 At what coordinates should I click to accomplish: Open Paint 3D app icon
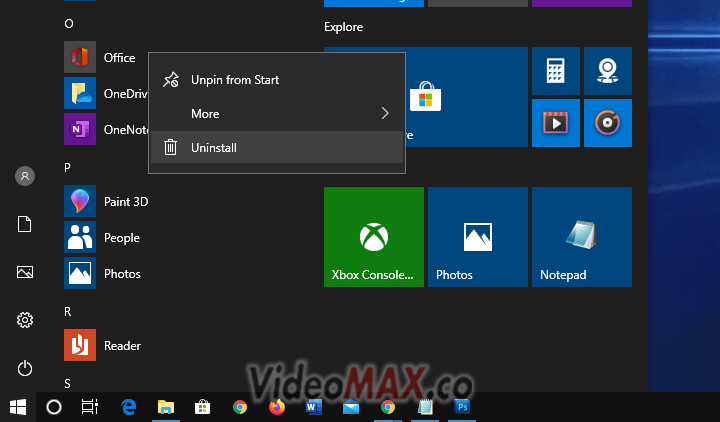pos(80,201)
